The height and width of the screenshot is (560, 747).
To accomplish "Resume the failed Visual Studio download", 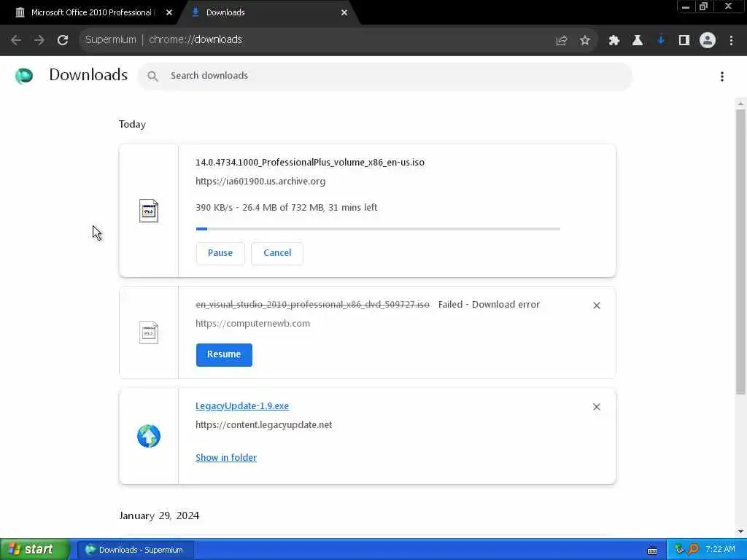I will (224, 355).
